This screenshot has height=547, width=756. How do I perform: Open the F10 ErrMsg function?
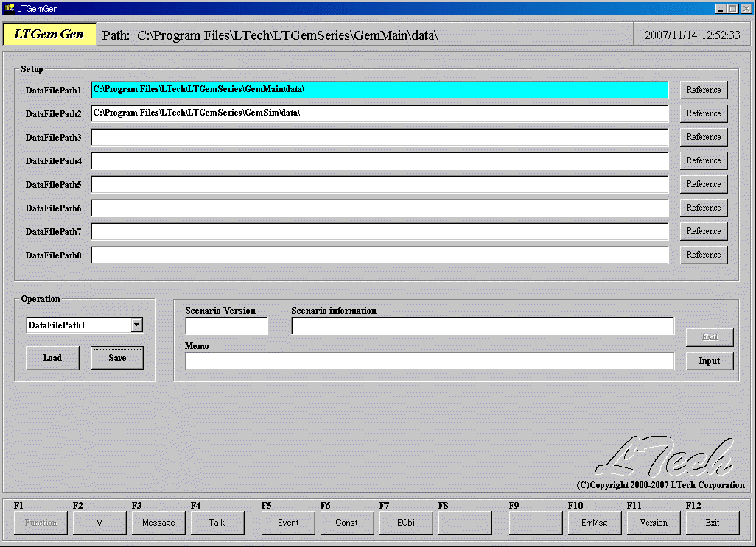click(x=595, y=523)
